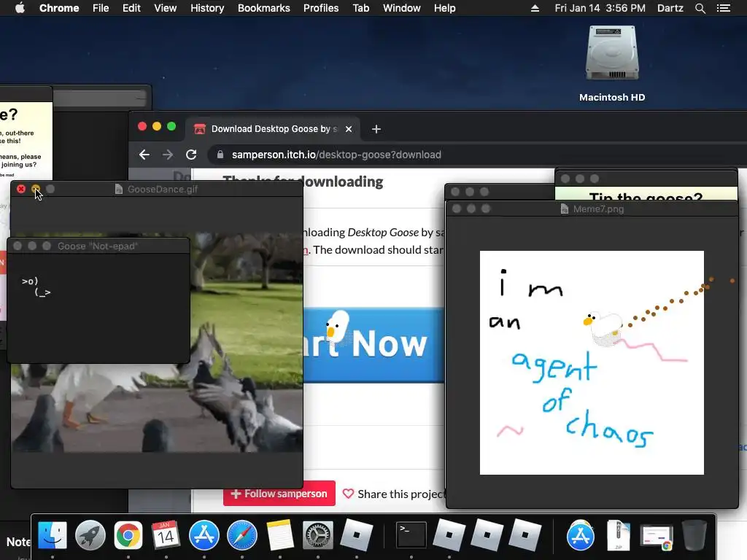Open the Help menu
The width and height of the screenshot is (747, 560).
[x=444, y=8]
